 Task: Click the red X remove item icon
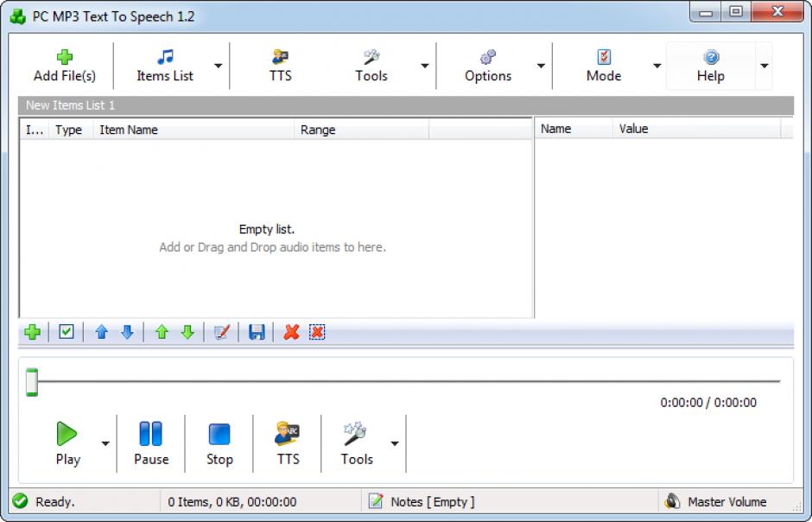(x=292, y=332)
